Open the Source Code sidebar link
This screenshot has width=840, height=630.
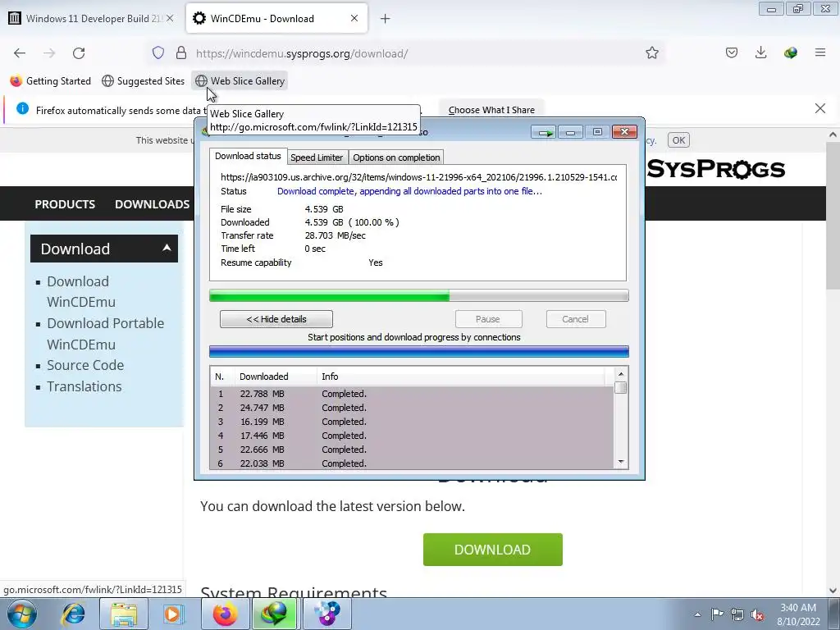tap(85, 365)
